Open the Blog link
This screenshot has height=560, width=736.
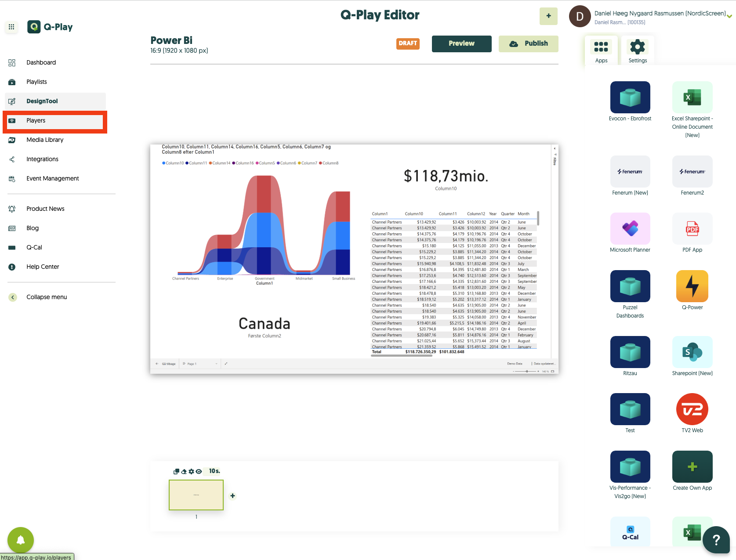point(33,228)
